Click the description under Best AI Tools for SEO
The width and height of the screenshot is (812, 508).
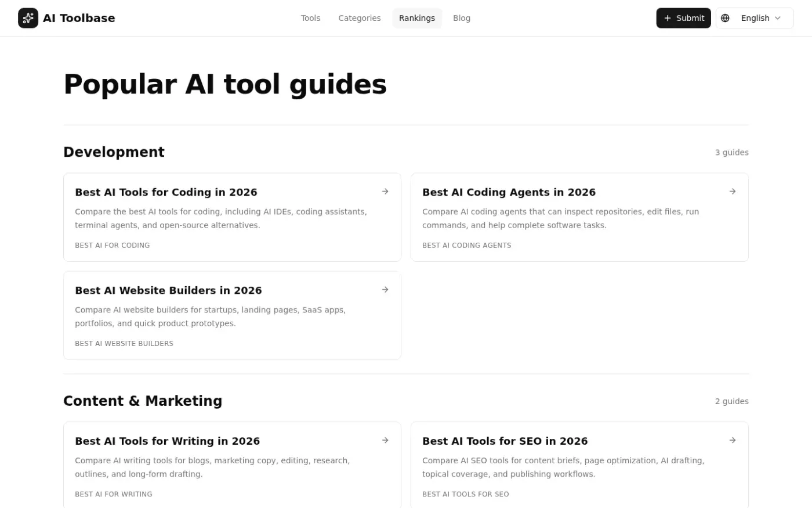pyautogui.click(x=563, y=467)
